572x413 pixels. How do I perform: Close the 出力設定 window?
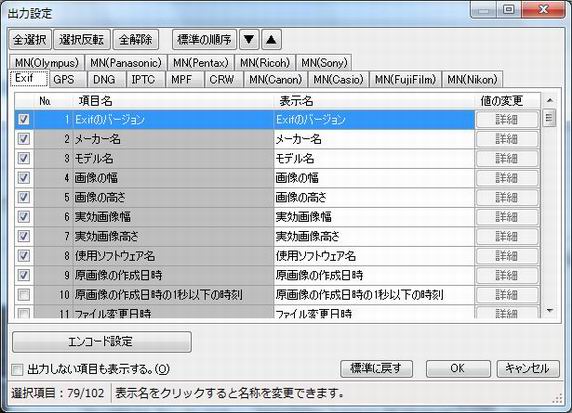544,9
